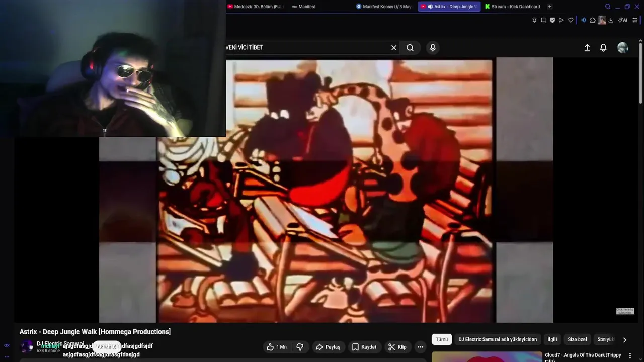Expand filter chips with right chevron
The height and width of the screenshot is (362, 644).
point(625,340)
